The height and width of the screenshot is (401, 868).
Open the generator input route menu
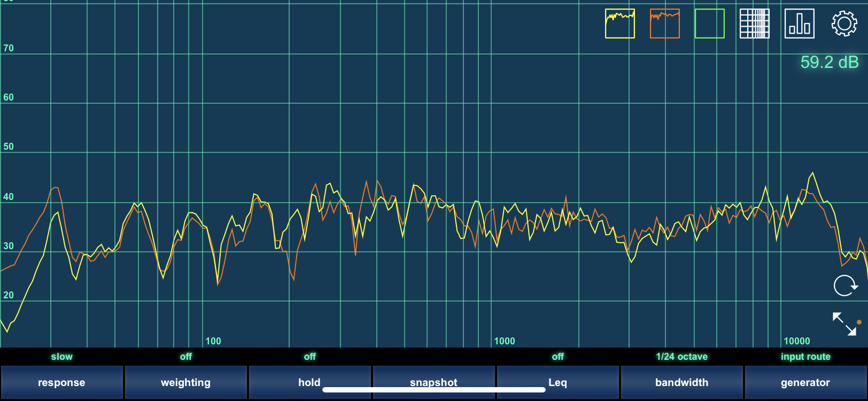point(805,382)
